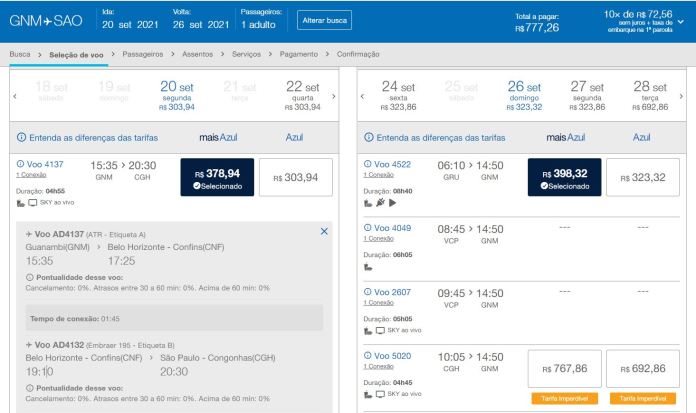Open Voo 4522 flight details link
This screenshot has width=696, height=413.
coord(392,164)
